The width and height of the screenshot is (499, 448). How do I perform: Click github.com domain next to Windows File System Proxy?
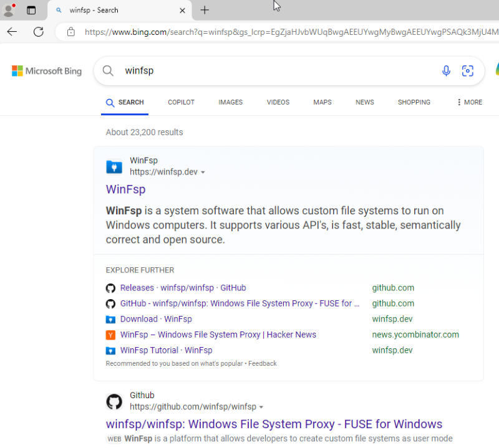[393, 303]
